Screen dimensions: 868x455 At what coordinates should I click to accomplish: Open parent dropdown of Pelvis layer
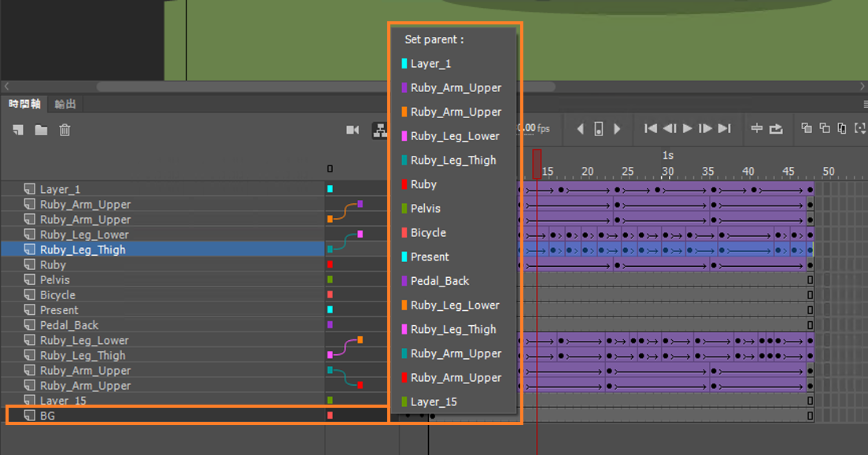point(330,279)
